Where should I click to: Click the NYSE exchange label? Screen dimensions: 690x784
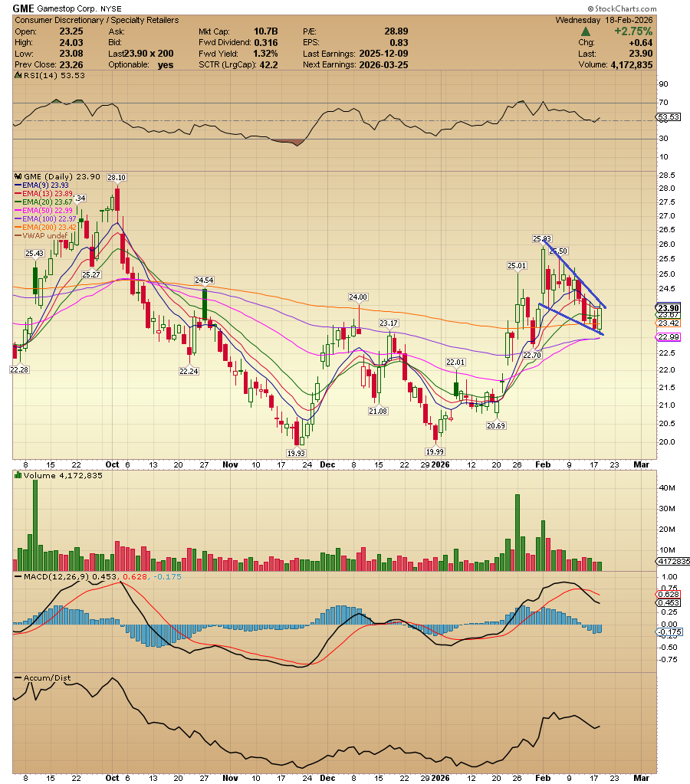(111, 9)
